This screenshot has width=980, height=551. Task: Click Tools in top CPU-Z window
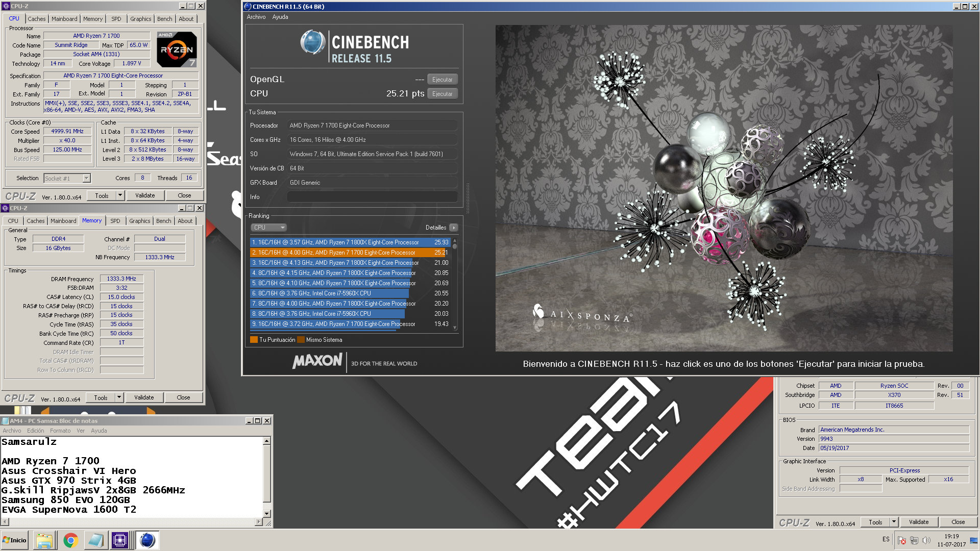pyautogui.click(x=102, y=195)
